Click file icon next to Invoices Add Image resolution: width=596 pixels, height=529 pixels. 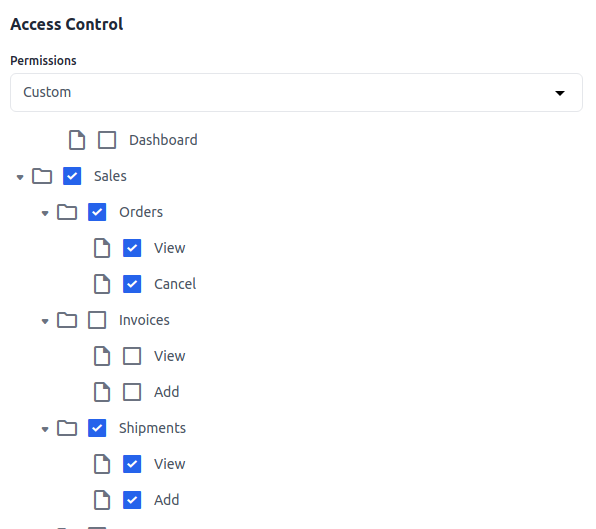pos(102,392)
